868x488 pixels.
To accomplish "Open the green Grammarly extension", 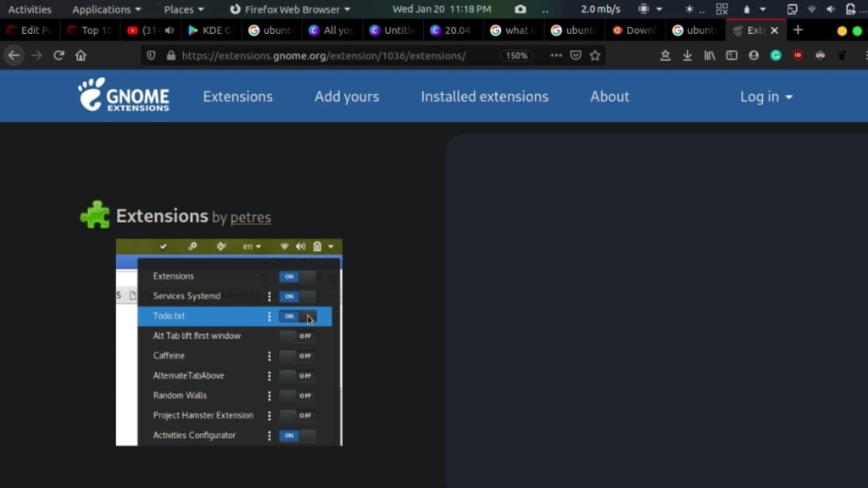I will pos(776,55).
